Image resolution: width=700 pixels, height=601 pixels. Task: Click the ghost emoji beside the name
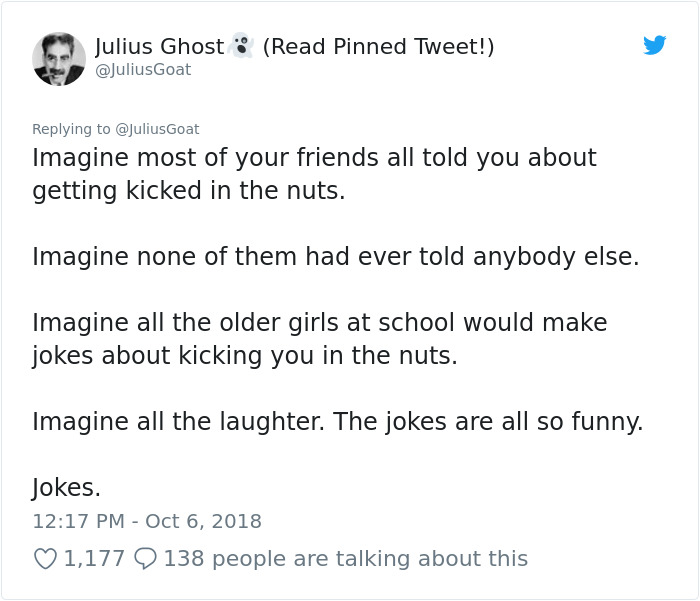point(240,46)
